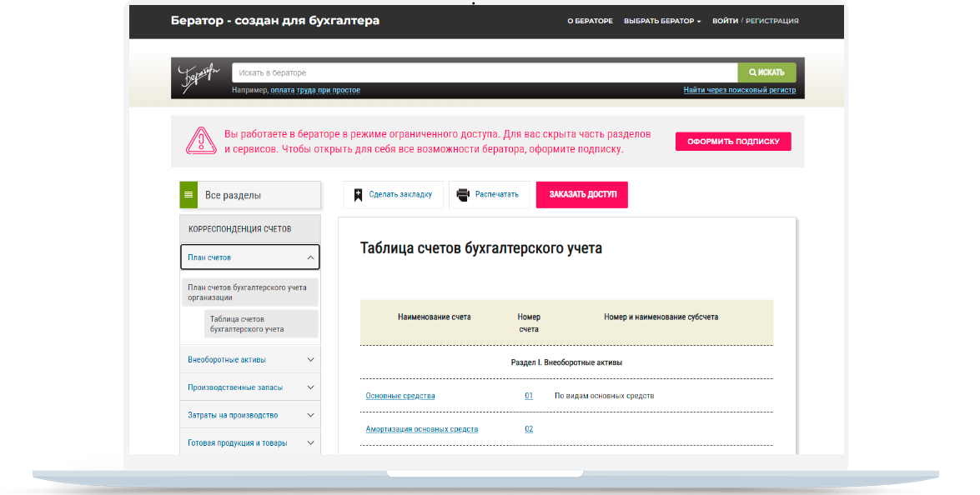Click the green Искать search button
Image resolution: width=980 pixels, height=495 pixels.
[766, 72]
